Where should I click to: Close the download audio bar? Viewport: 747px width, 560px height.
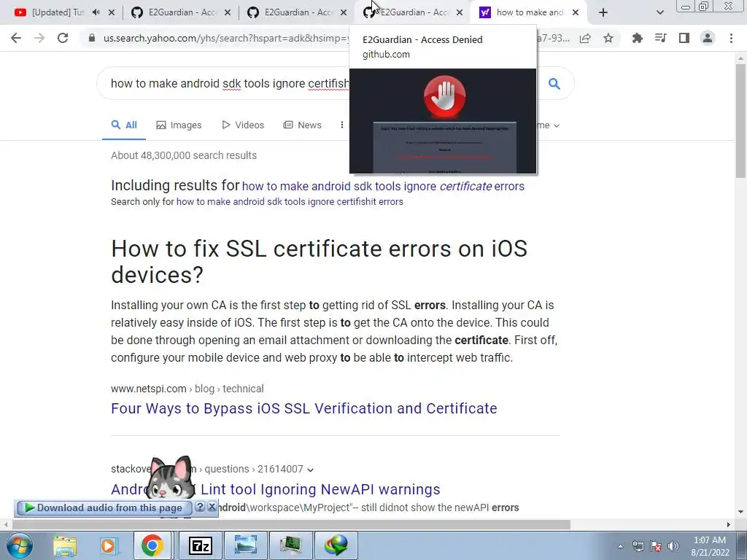point(212,507)
